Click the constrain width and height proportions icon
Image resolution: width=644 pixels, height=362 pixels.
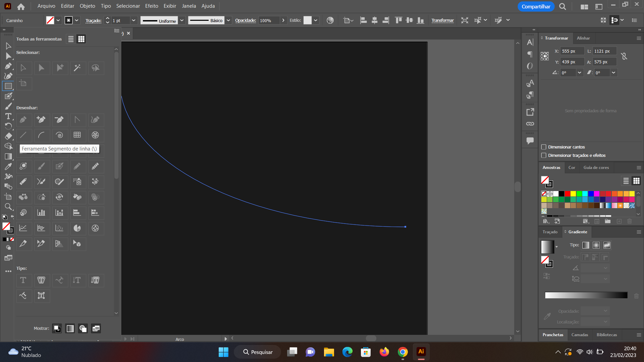624,56
